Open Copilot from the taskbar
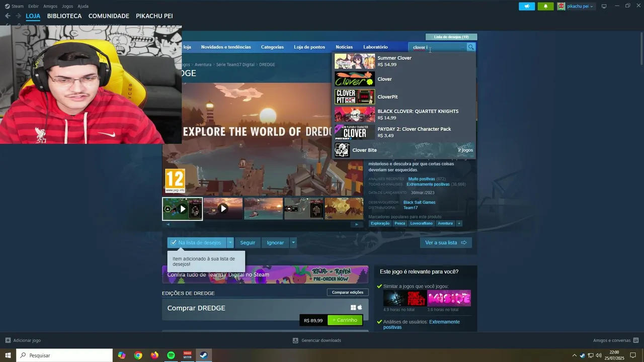Viewport: 644px width, 362px height. click(122, 355)
